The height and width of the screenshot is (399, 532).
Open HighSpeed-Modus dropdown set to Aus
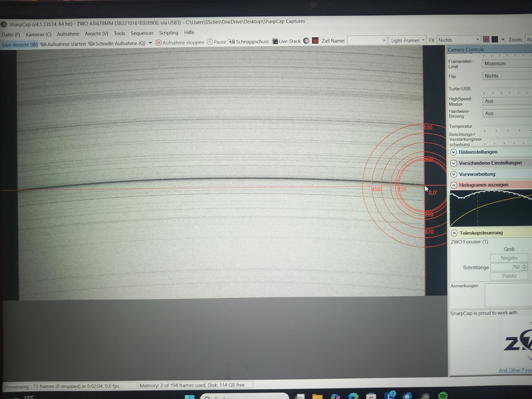[x=507, y=101]
